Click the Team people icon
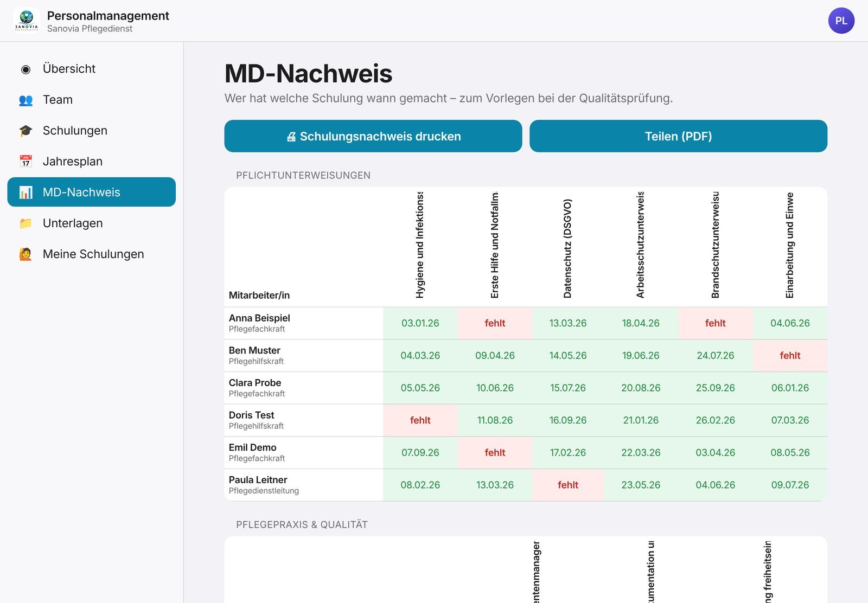The width and height of the screenshot is (868, 603). tap(25, 100)
